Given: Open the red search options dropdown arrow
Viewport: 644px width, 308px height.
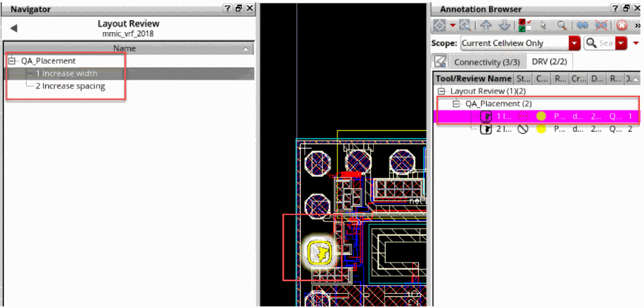Looking at the screenshot, I should click(622, 43).
